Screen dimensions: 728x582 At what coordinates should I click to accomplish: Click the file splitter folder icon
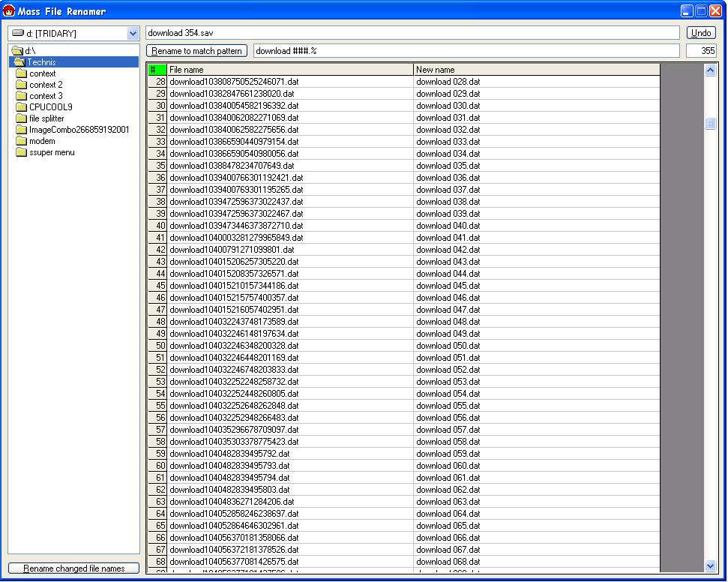22,118
